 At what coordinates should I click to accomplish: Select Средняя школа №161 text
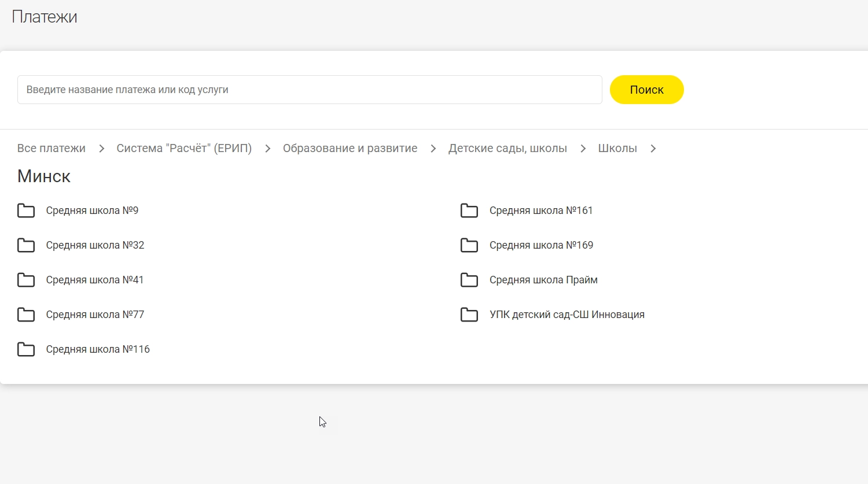tap(541, 210)
